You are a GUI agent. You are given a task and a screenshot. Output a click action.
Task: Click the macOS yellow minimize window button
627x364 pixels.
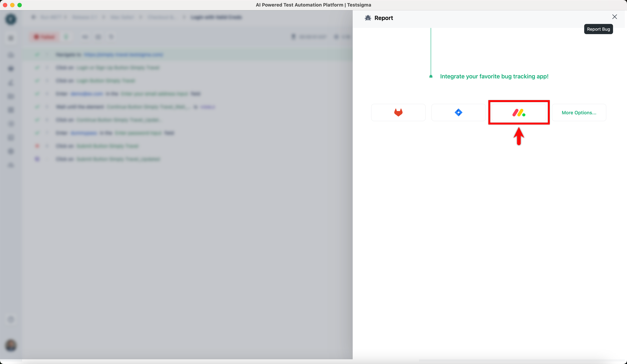point(12,5)
